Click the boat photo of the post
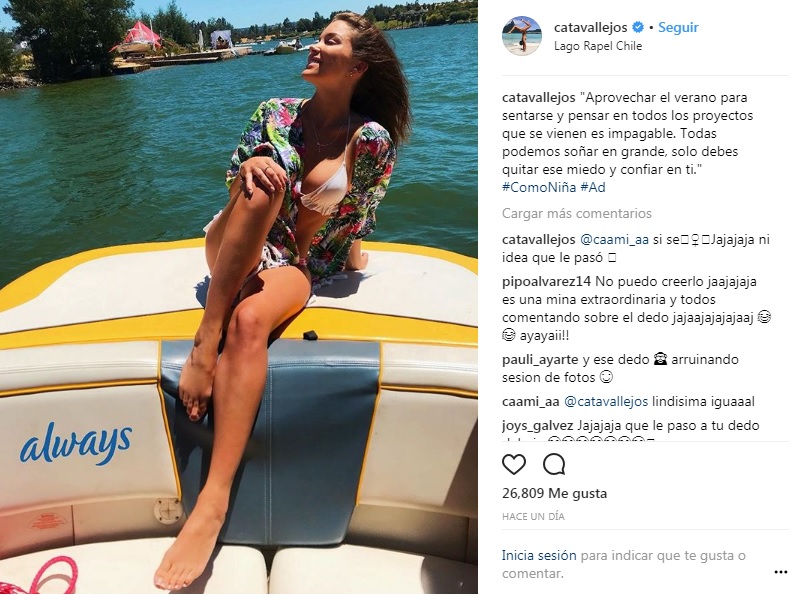Screen dimensions: 794x598 239,297
